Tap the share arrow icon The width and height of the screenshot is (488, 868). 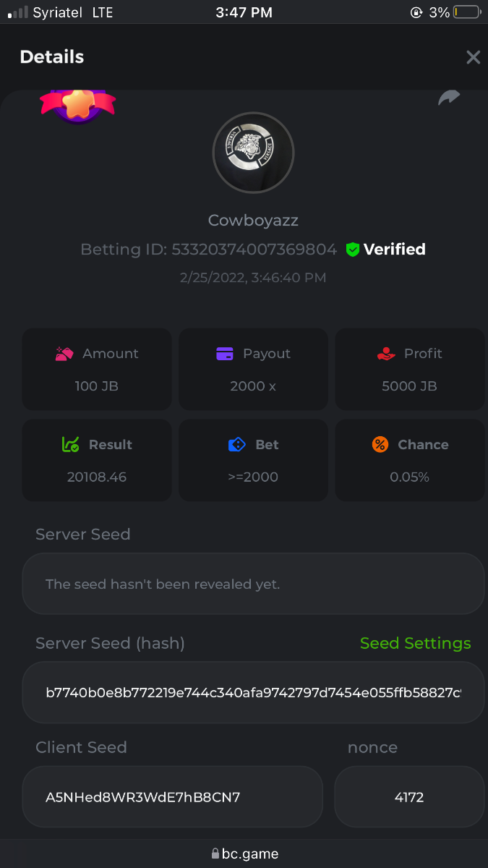click(449, 98)
